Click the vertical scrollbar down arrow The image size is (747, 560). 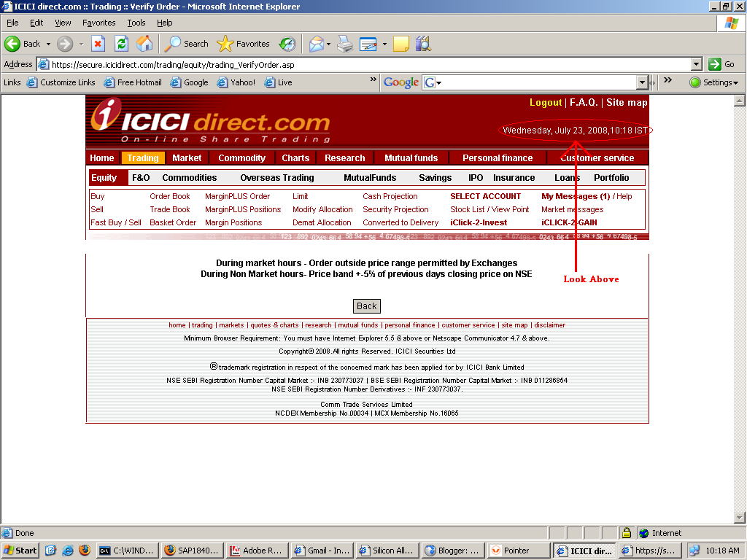(x=740, y=518)
